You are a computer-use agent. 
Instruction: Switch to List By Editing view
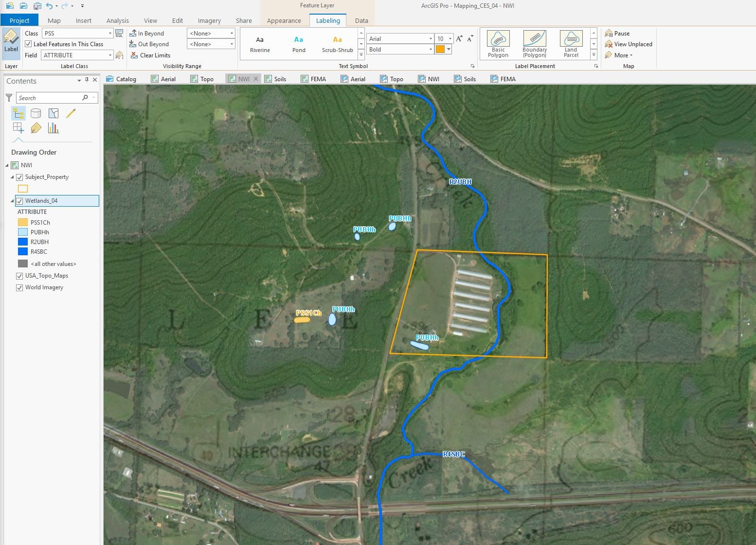pos(71,113)
